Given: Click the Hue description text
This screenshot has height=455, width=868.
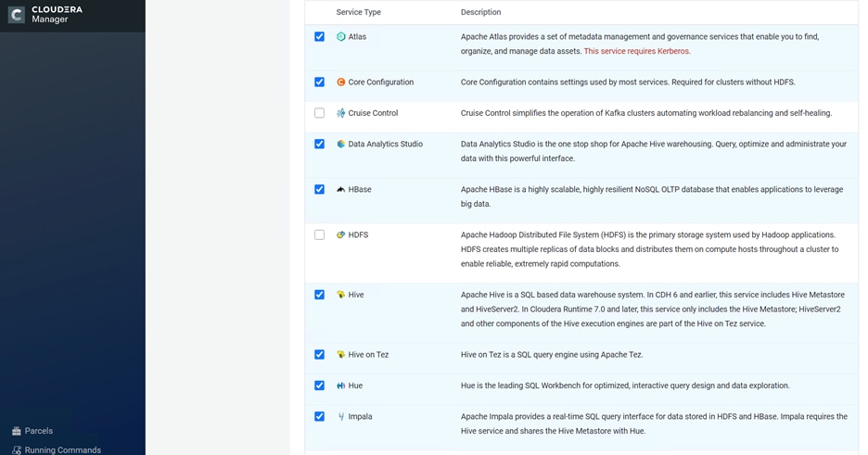Looking at the screenshot, I should [x=625, y=385].
